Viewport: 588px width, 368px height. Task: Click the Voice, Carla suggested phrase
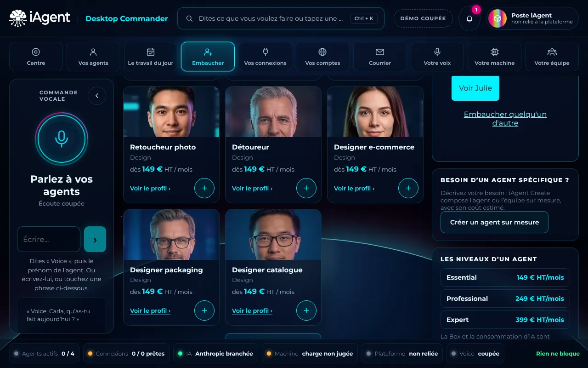62,315
